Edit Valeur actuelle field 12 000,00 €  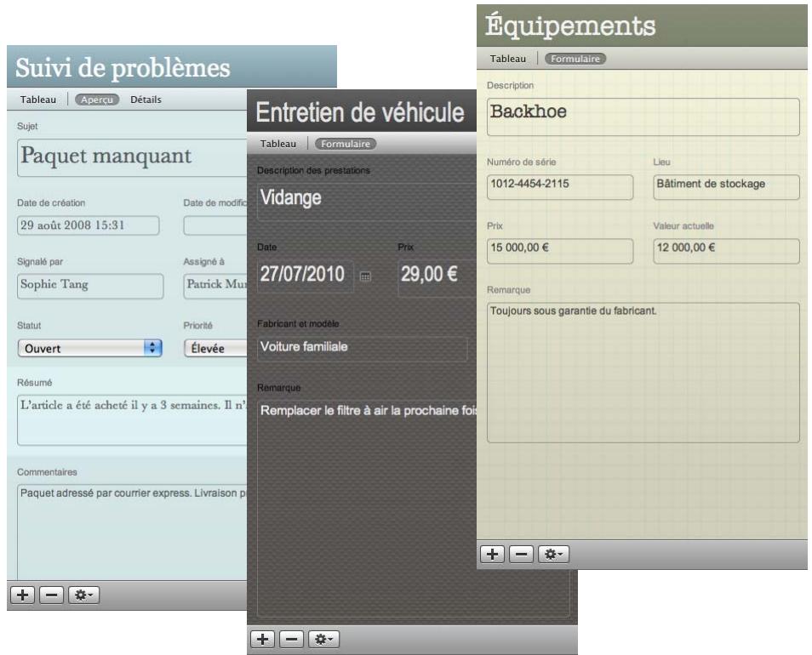pos(727,251)
